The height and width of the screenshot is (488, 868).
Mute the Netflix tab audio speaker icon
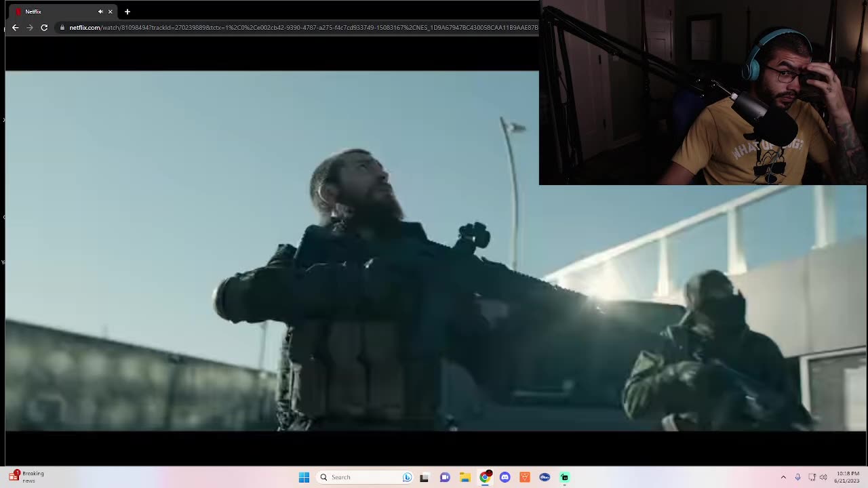pos(100,12)
